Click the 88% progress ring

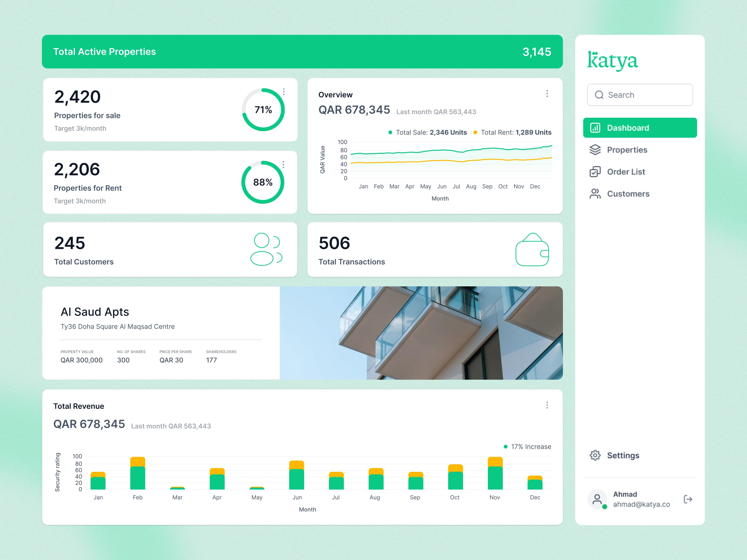tap(263, 182)
